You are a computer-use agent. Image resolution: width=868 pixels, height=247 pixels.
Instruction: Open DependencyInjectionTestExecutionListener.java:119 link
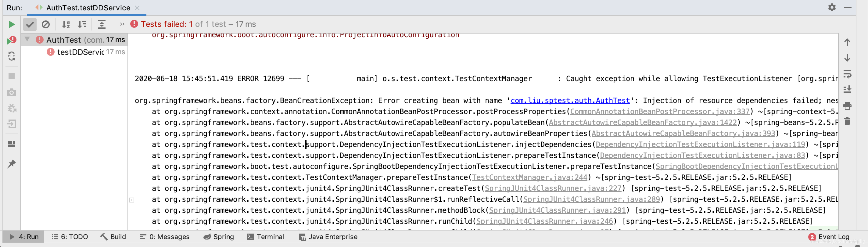click(700, 145)
